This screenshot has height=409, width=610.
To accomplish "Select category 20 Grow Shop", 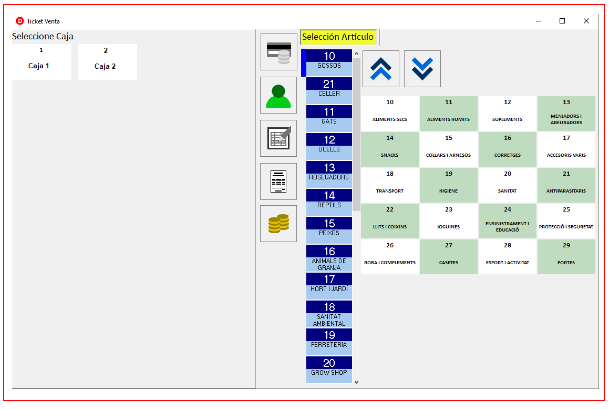I will coord(329,368).
